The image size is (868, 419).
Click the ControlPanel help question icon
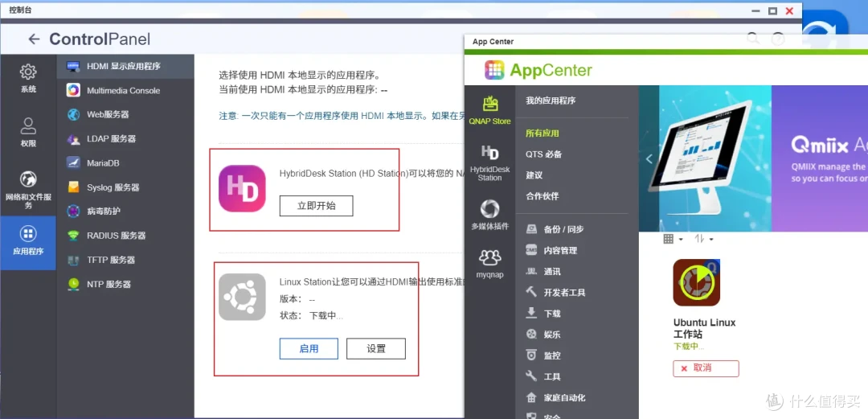point(778,39)
